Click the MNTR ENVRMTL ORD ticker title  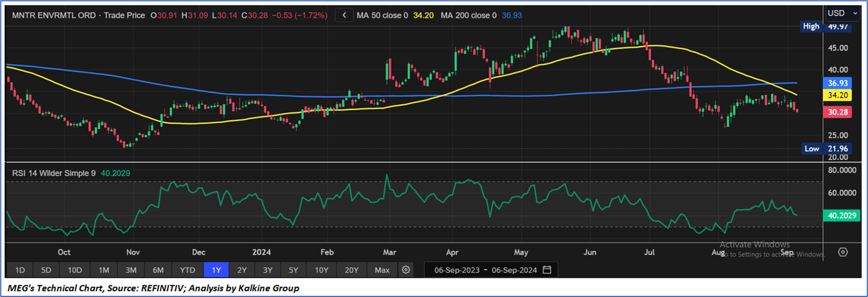(x=54, y=15)
